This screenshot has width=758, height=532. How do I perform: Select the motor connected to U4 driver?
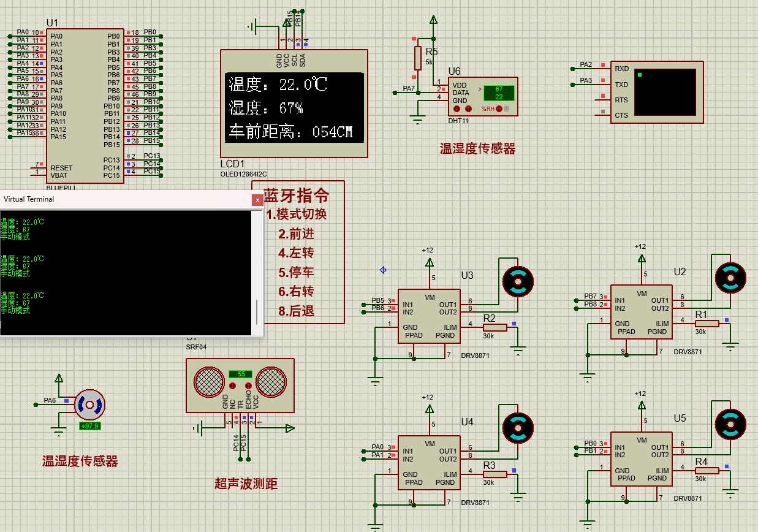coord(518,428)
